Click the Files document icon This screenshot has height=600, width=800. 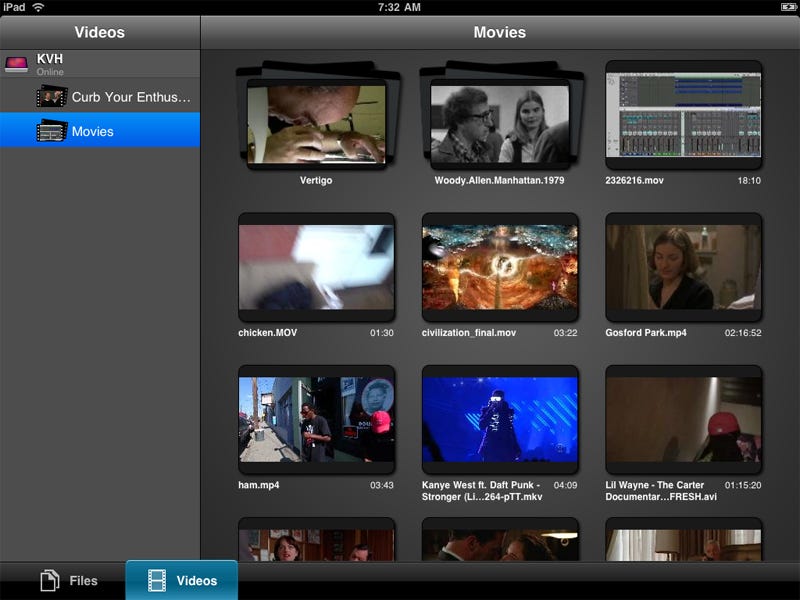tap(50, 580)
